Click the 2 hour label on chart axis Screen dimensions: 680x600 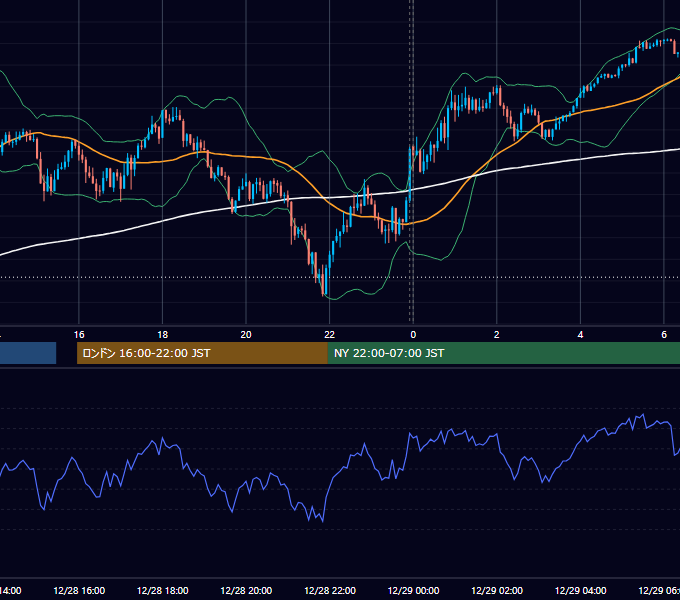click(497, 335)
